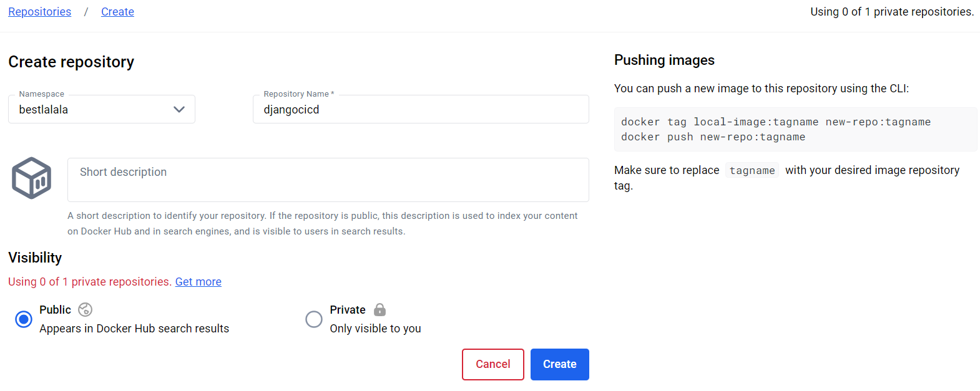Click top-right private repositories usage text
This screenshot has height=391, width=980.
(892, 12)
